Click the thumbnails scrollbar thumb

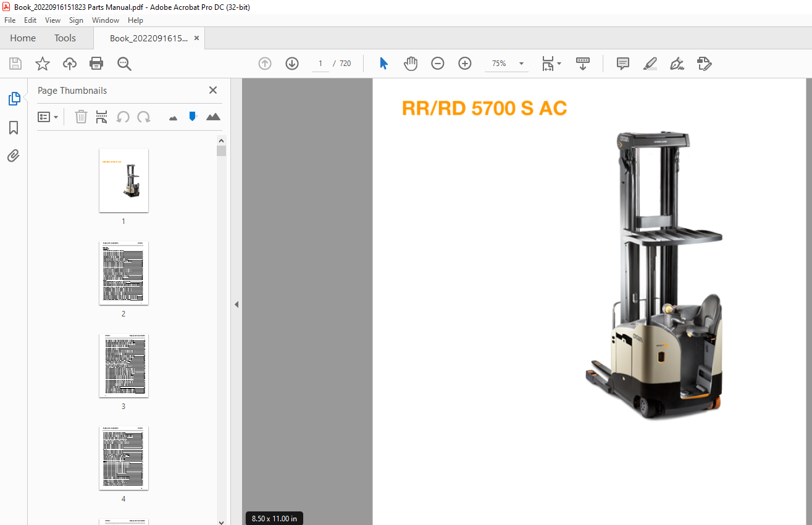[221, 151]
